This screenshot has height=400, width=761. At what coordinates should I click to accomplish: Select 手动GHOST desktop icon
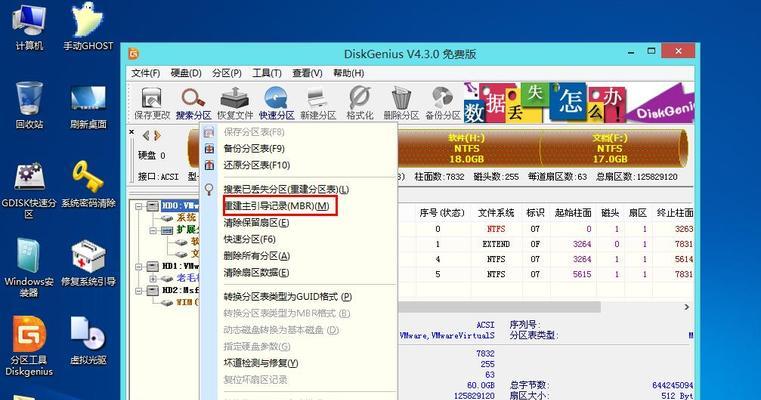click(88, 27)
